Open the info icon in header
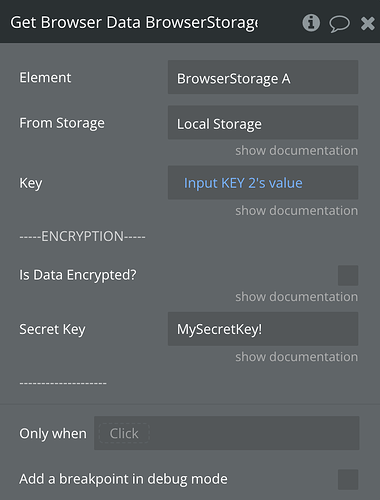Screen dimensions: 380x500 tap(311, 23)
